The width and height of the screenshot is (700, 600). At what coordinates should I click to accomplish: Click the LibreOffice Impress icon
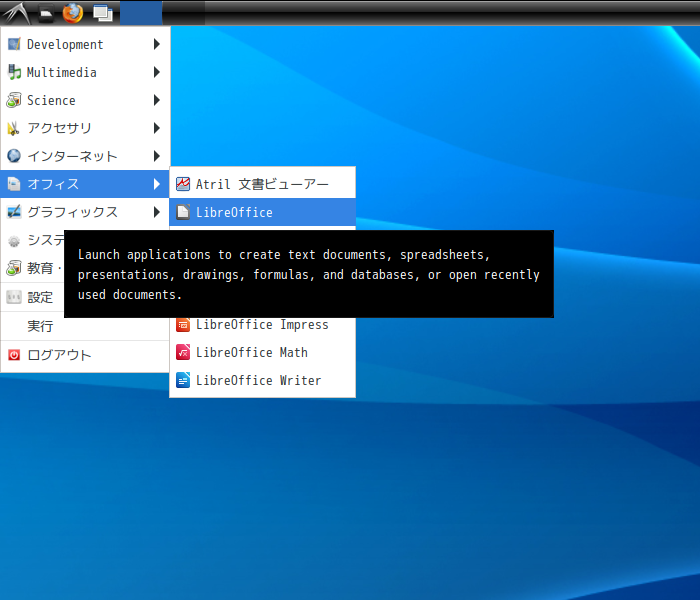coord(183,325)
